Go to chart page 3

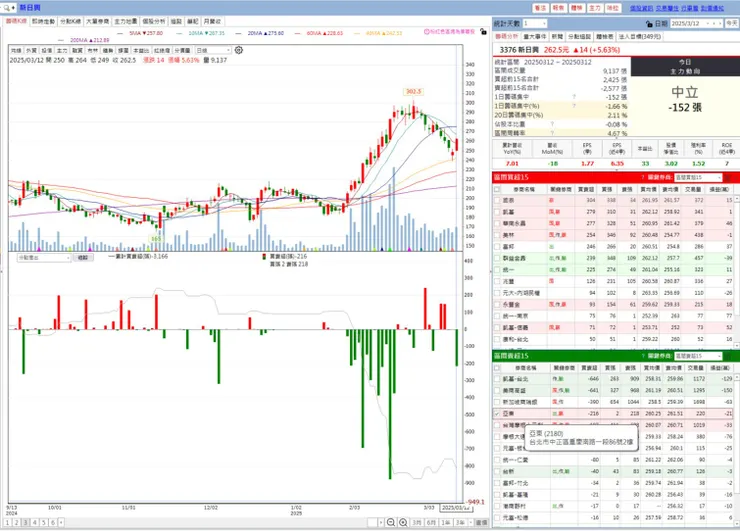point(25,523)
